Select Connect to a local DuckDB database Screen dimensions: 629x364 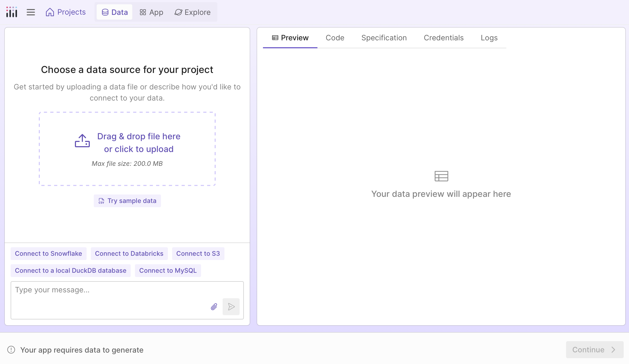coord(70,271)
